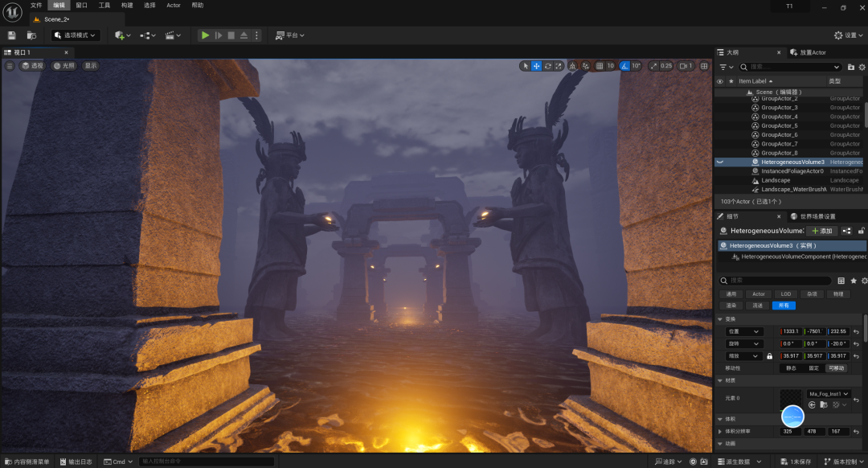Activate the Rotate gizmo tool
This screenshot has height=468, width=868.
[547, 66]
